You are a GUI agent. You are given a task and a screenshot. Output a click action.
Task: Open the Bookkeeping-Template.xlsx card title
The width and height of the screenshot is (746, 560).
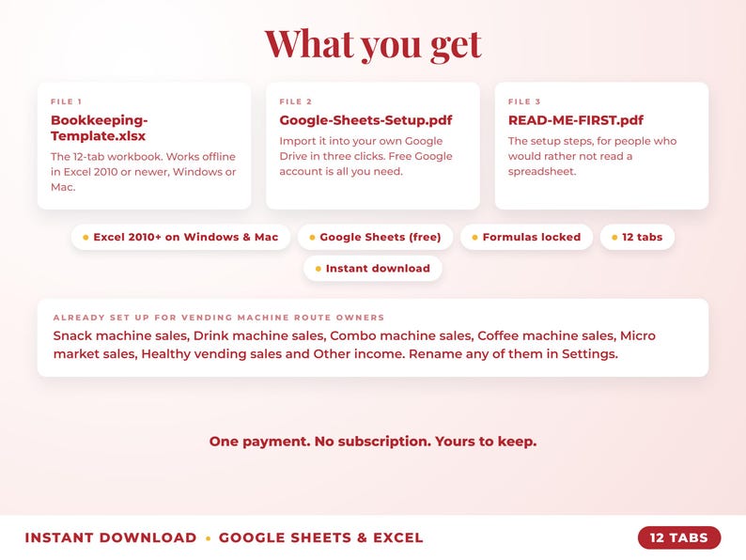pyautogui.click(x=99, y=128)
